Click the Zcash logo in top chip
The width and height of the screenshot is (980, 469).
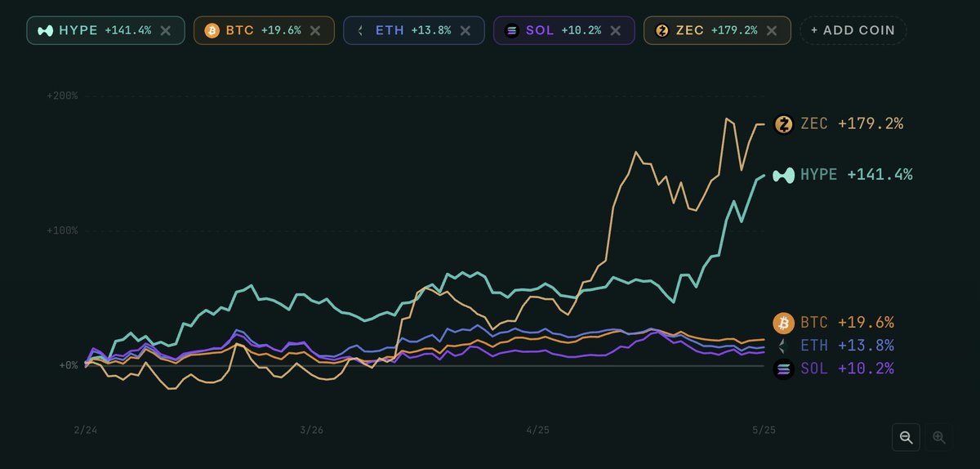(x=662, y=30)
